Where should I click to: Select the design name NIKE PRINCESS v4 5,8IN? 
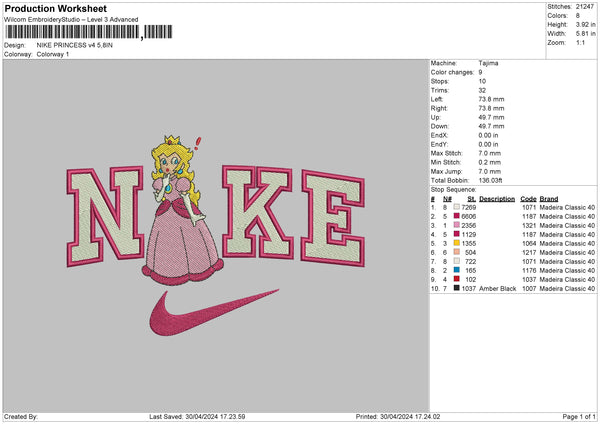tap(75, 45)
